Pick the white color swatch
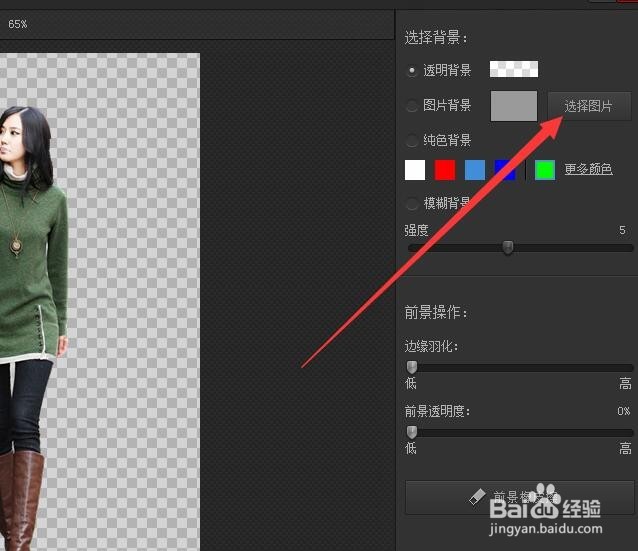 pos(415,170)
